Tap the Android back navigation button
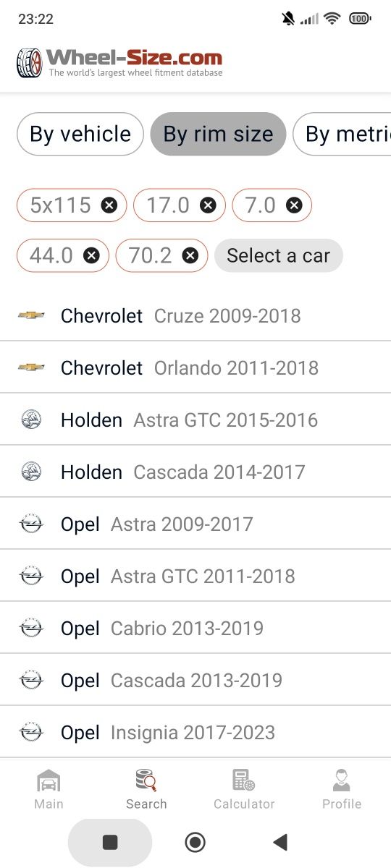 click(x=280, y=842)
